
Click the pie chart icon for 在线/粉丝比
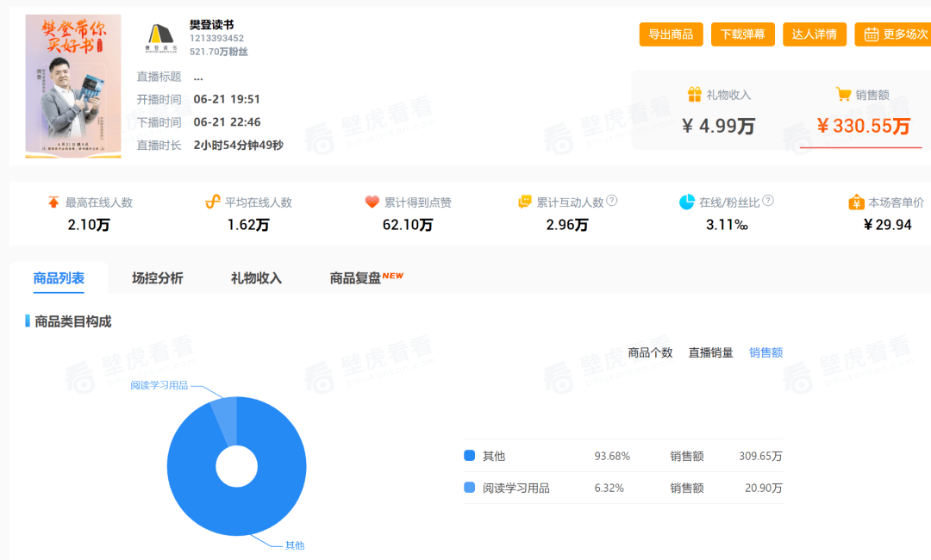686,202
